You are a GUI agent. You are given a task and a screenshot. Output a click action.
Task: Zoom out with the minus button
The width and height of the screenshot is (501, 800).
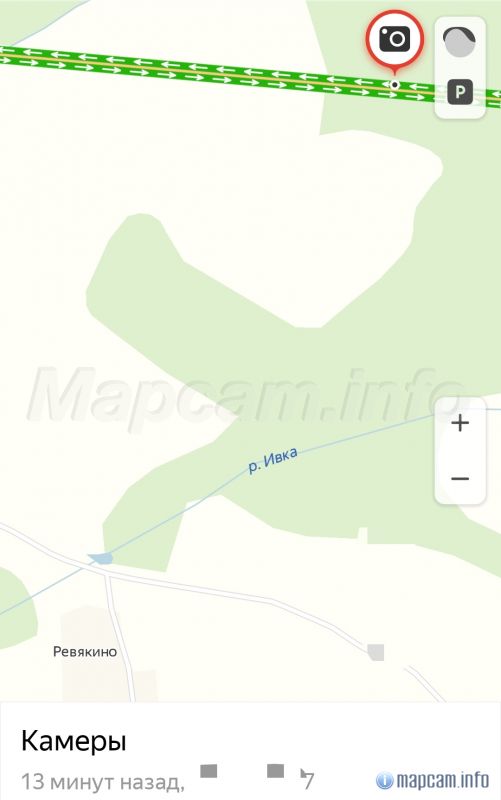click(460, 479)
